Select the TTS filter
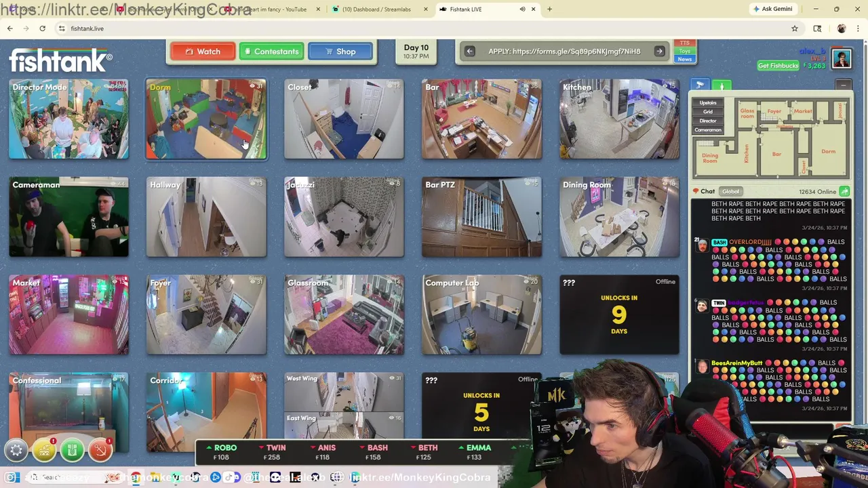The width and height of the screenshot is (868, 488). pos(684,43)
